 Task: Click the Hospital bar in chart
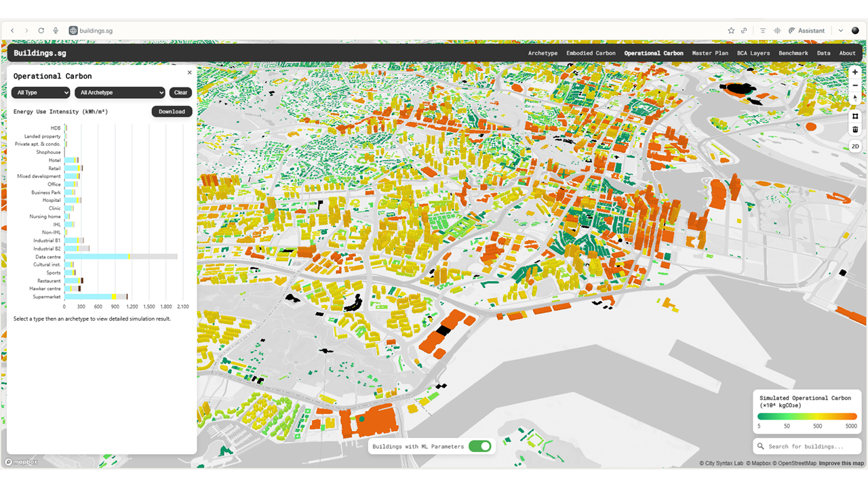73,201
